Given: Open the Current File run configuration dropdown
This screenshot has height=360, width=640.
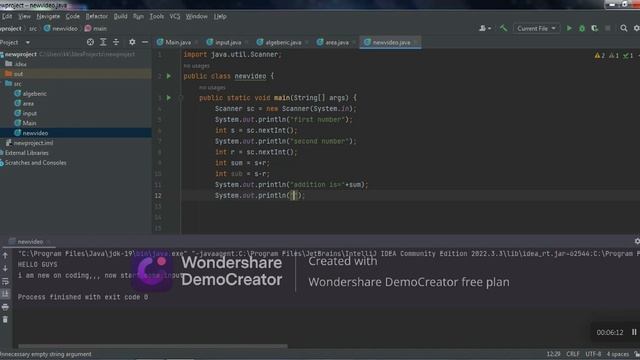Looking at the screenshot, I should point(536,28).
